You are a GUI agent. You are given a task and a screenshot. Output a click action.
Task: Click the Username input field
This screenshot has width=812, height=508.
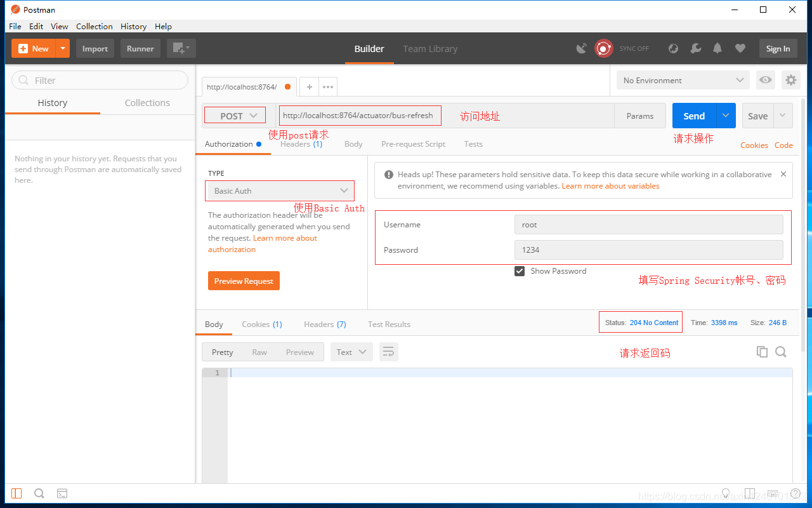click(648, 225)
